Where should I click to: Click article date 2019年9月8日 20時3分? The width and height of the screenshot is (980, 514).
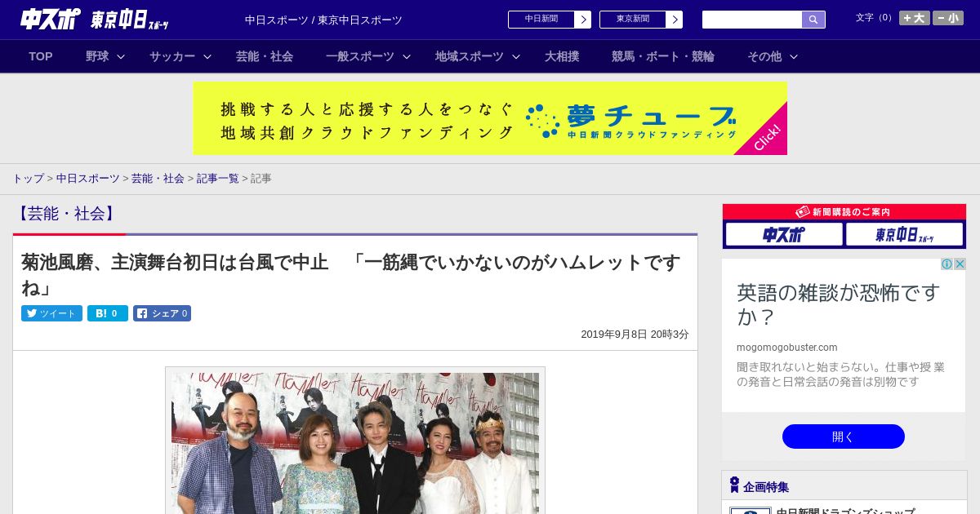tap(635, 335)
